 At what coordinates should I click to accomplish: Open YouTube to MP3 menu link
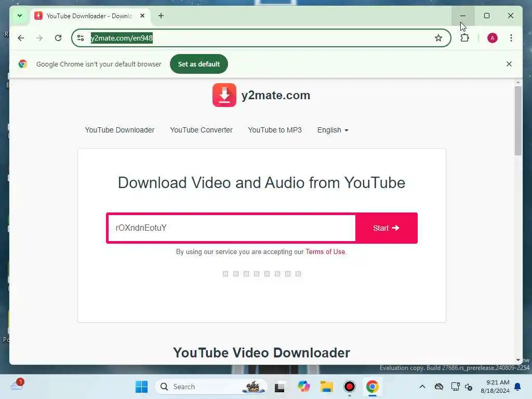[x=275, y=130]
